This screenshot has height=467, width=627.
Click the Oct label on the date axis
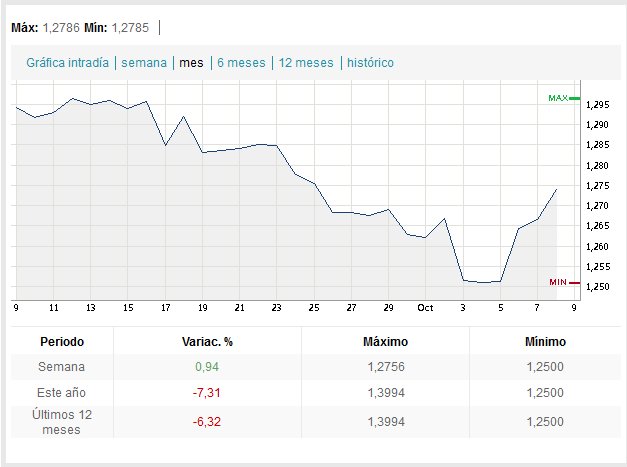[x=426, y=307]
